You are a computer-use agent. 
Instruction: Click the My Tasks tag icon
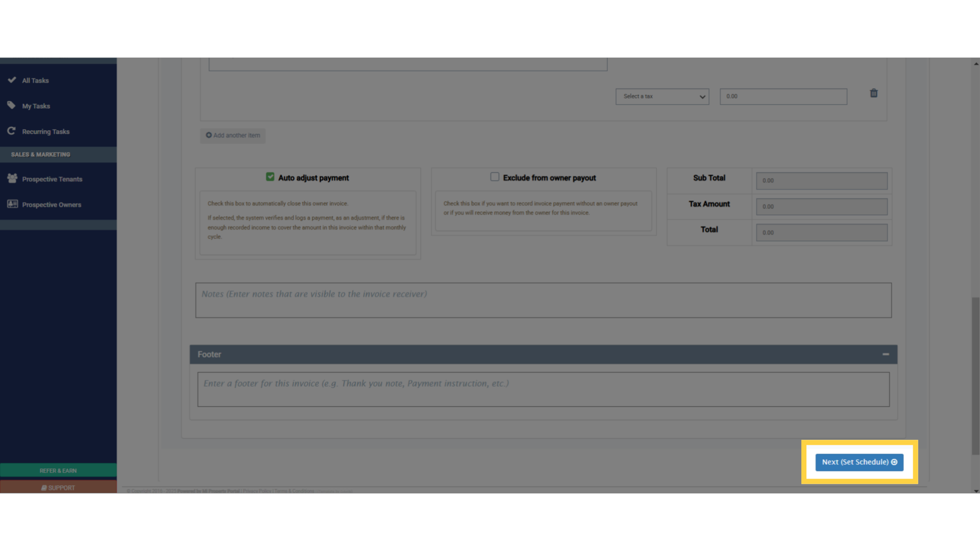coord(11,106)
